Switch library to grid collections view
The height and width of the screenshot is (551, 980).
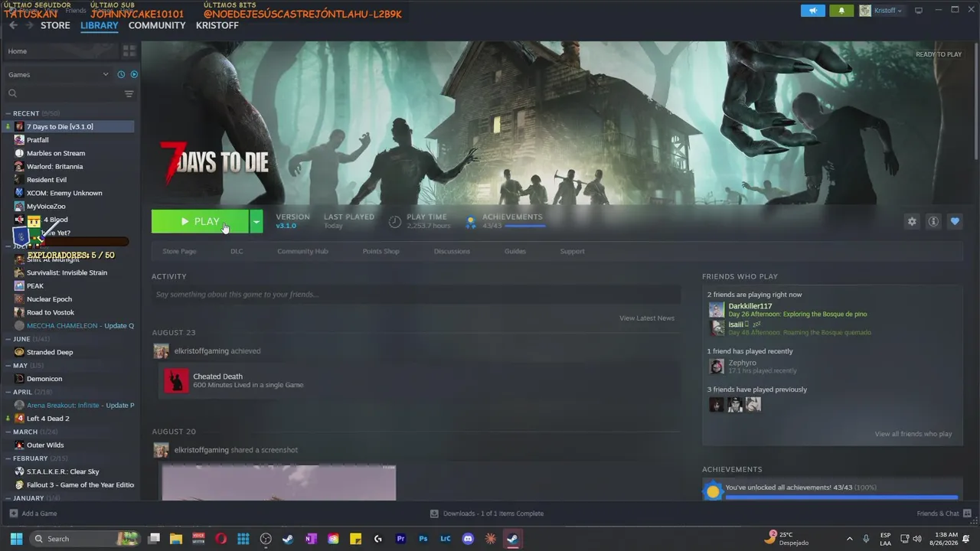(x=129, y=51)
